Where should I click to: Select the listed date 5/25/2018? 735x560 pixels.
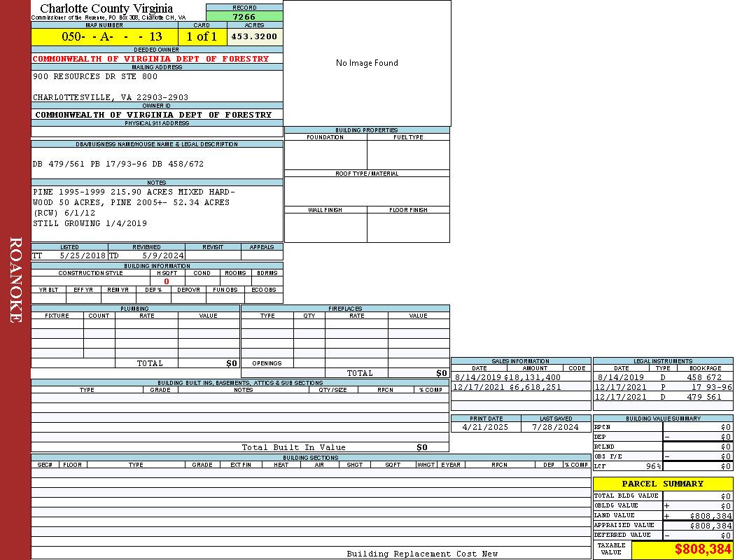point(83,255)
